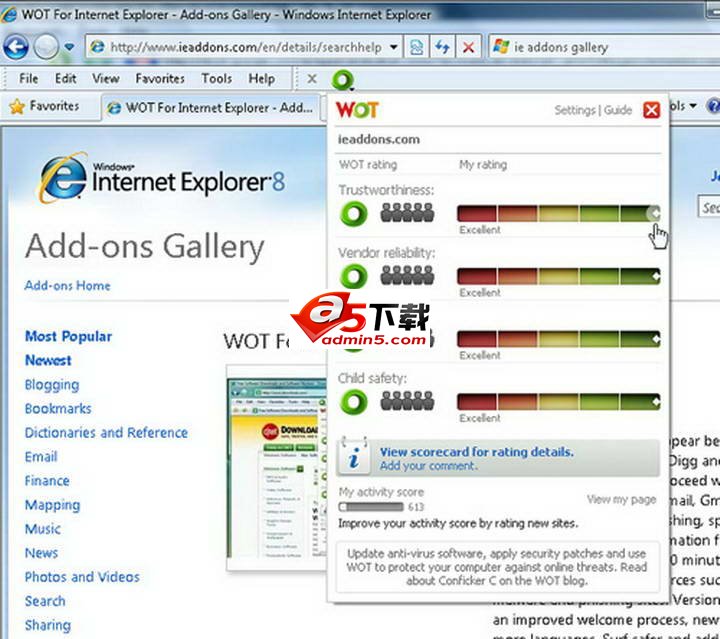
Task: Open the Bookmarks category
Action: (x=58, y=409)
